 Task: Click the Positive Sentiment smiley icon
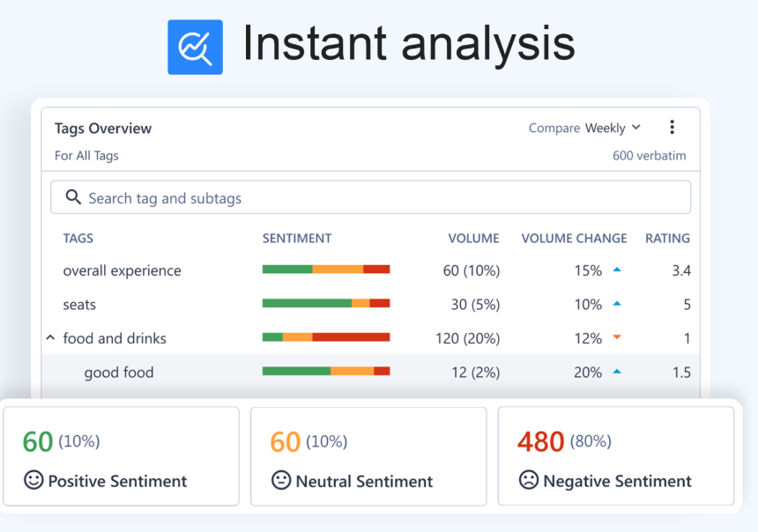click(x=33, y=481)
